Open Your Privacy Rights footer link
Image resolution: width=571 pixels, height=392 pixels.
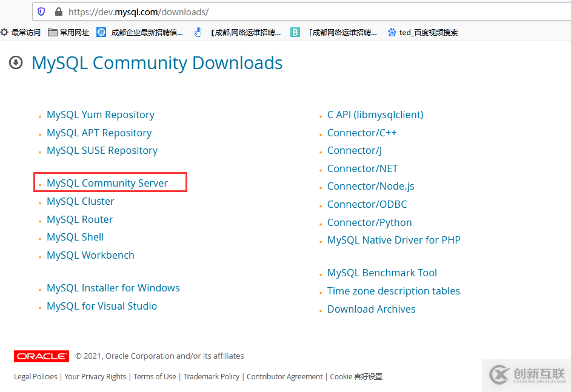click(x=95, y=376)
